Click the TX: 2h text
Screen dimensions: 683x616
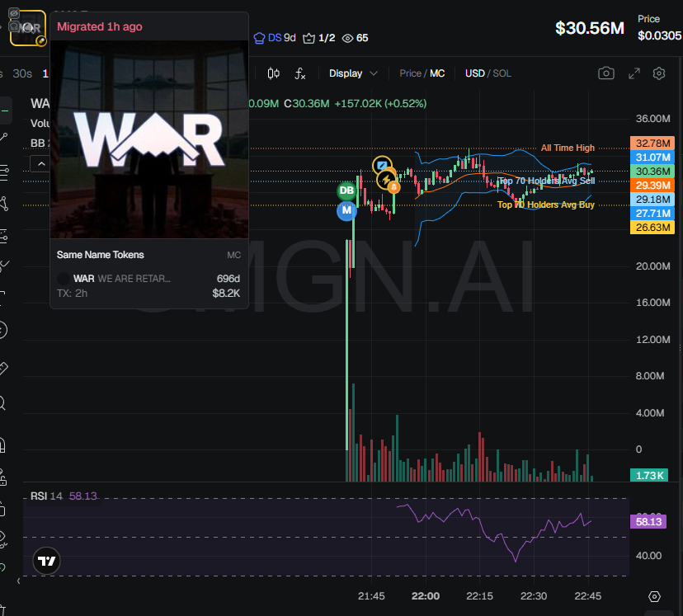click(x=72, y=294)
